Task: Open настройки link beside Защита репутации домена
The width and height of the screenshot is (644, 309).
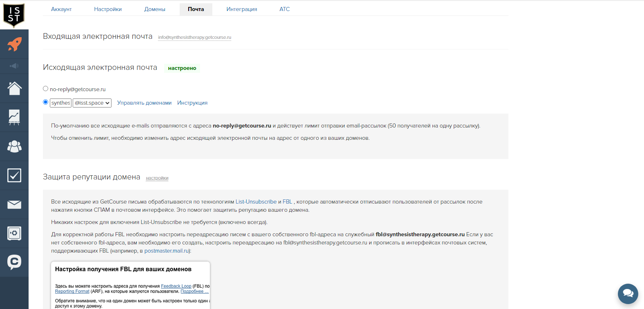Action: (157, 178)
